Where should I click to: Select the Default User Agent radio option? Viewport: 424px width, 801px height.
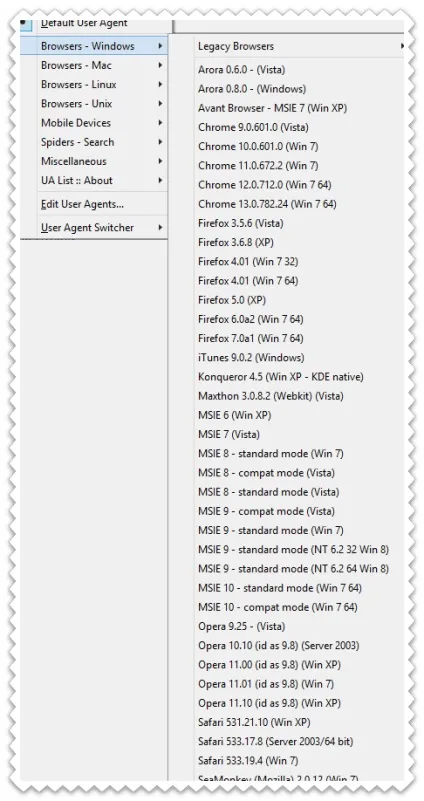click(94, 23)
